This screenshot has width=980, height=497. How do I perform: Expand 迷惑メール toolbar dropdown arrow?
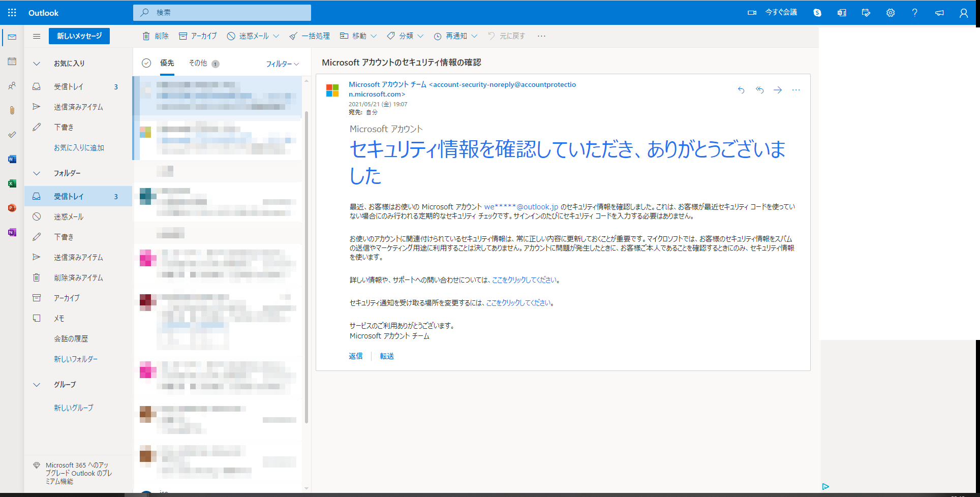click(276, 36)
